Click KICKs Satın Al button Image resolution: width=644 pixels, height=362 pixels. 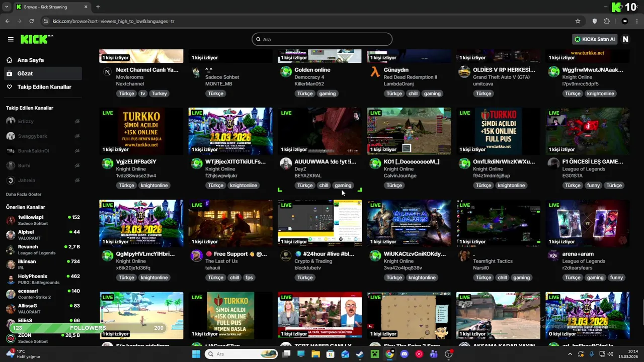(x=595, y=39)
